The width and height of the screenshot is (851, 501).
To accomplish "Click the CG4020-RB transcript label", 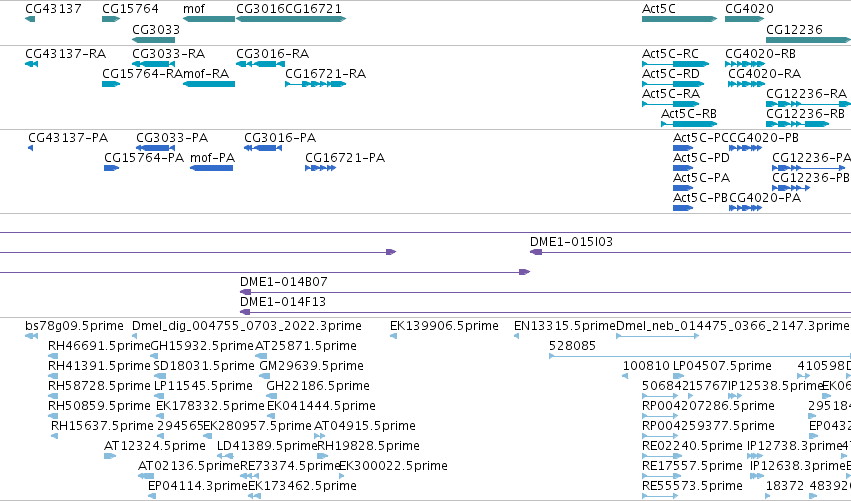I will pyautogui.click(x=760, y=54).
